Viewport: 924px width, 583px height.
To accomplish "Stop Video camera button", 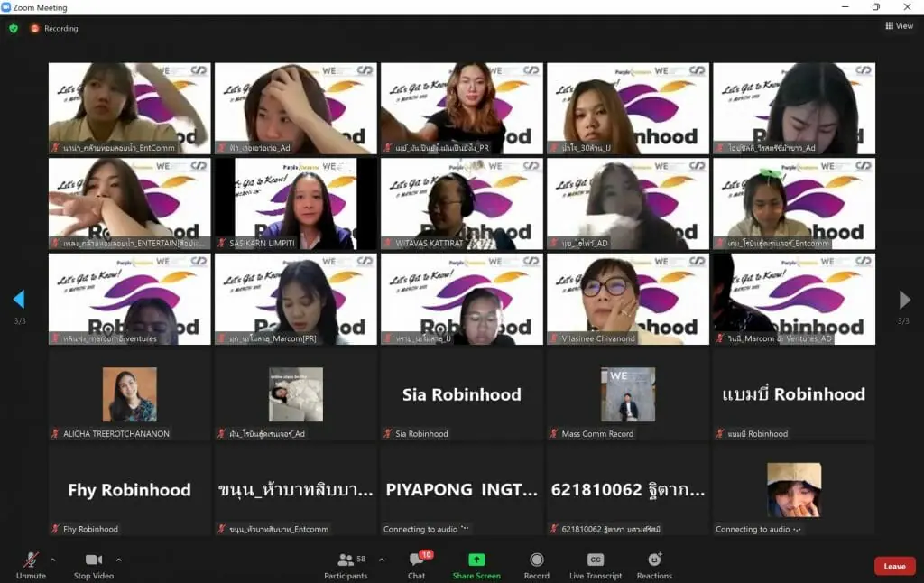I will (94, 565).
